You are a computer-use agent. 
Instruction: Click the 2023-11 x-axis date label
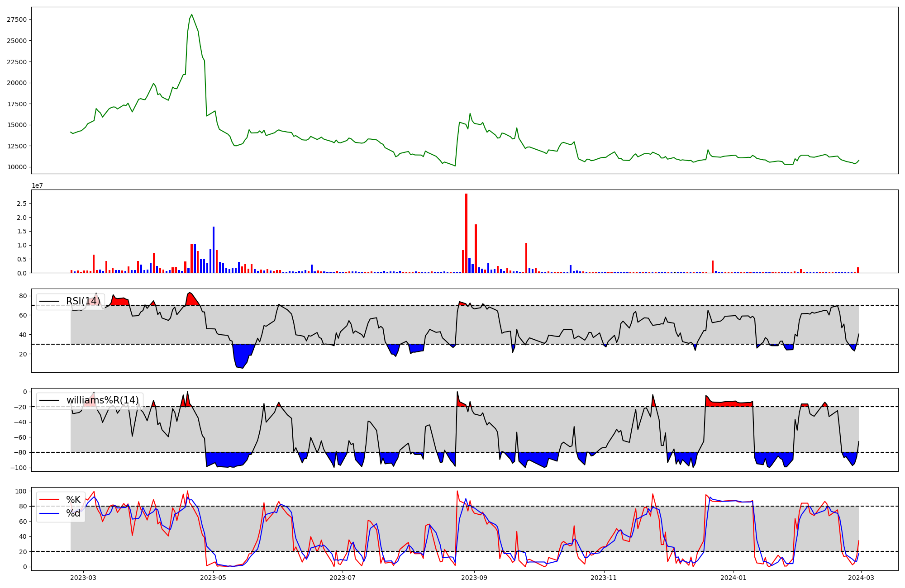pos(604,578)
